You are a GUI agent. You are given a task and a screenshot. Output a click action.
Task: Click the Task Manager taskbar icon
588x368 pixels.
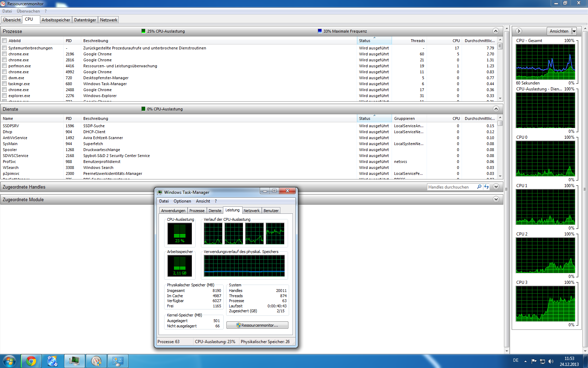(74, 361)
